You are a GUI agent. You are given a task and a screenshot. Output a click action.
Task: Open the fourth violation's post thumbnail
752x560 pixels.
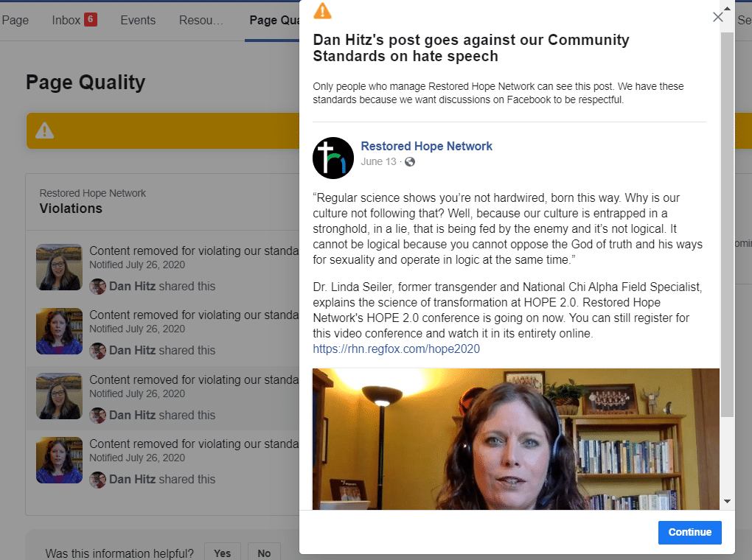coord(60,461)
